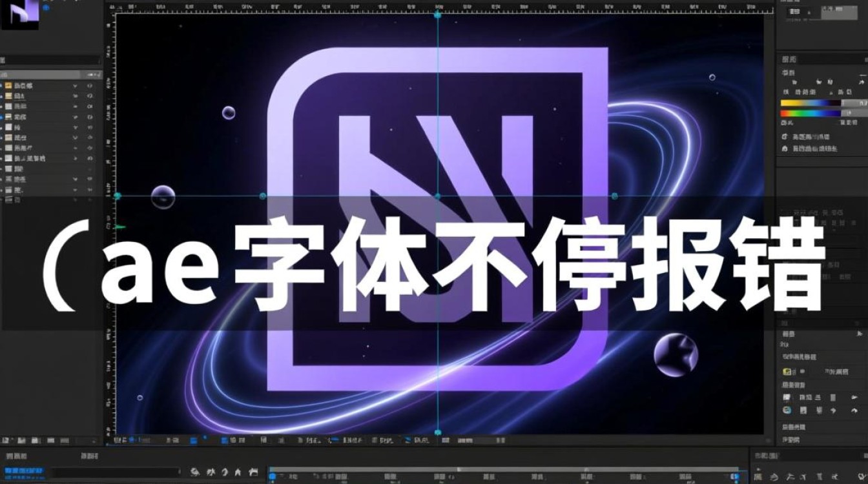Image resolution: width=868 pixels, height=484 pixels.
Task: Toggle the eye icon on the fourth project row
Action: tap(90, 117)
